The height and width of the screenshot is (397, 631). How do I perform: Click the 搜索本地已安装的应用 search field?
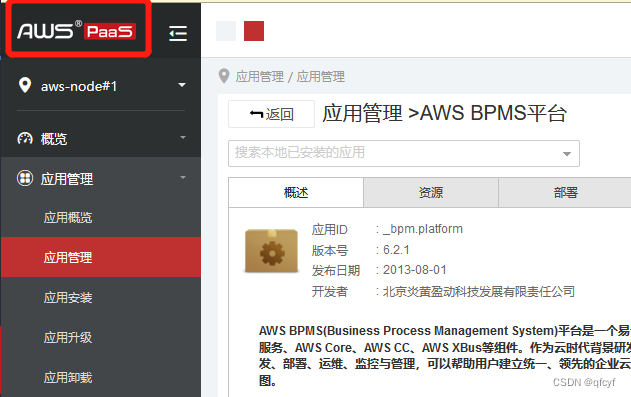click(404, 153)
